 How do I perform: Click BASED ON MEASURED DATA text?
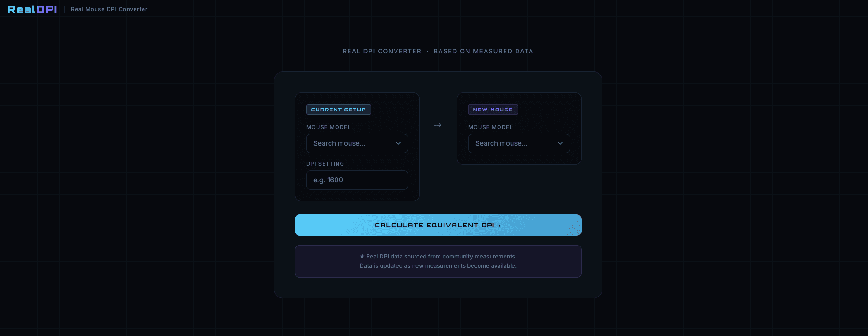(x=484, y=51)
